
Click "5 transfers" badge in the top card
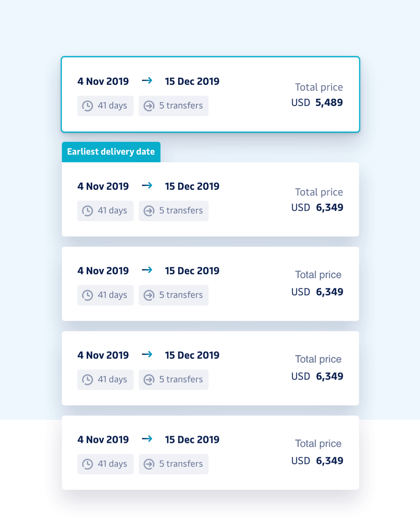(173, 106)
